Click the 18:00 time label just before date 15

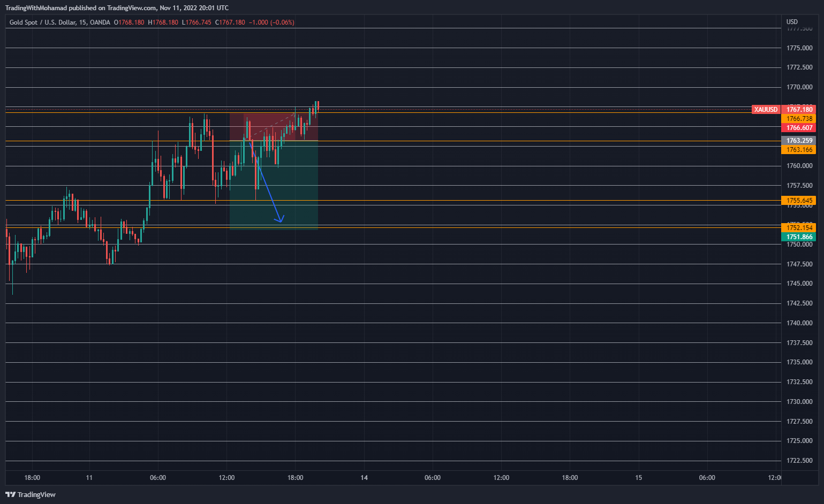click(x=570, y=478)
